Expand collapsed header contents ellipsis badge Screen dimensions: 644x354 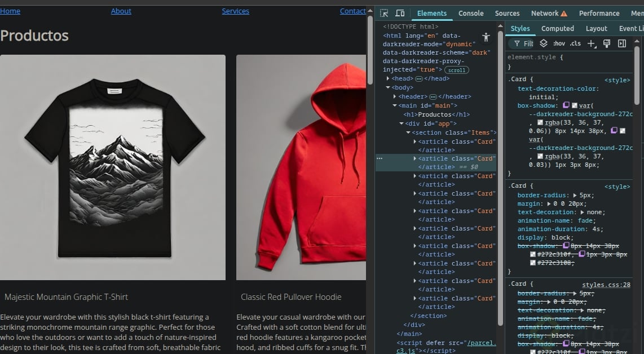433,97
